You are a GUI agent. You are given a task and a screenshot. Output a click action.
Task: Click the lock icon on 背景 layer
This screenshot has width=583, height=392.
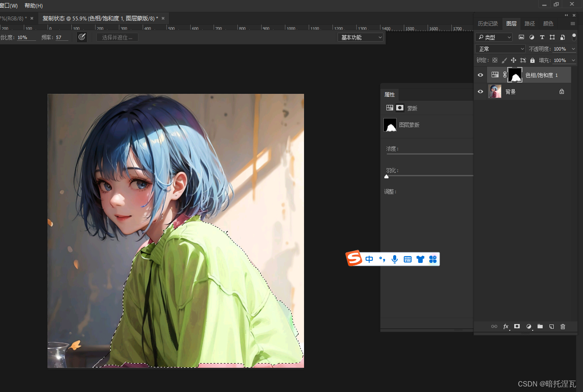[562, 91]
